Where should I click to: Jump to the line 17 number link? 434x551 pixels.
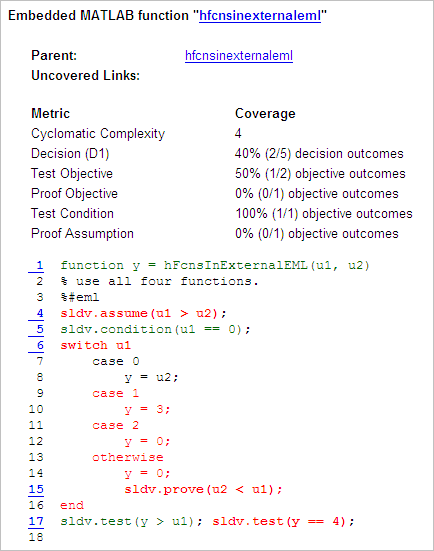[x=36, y=521]
